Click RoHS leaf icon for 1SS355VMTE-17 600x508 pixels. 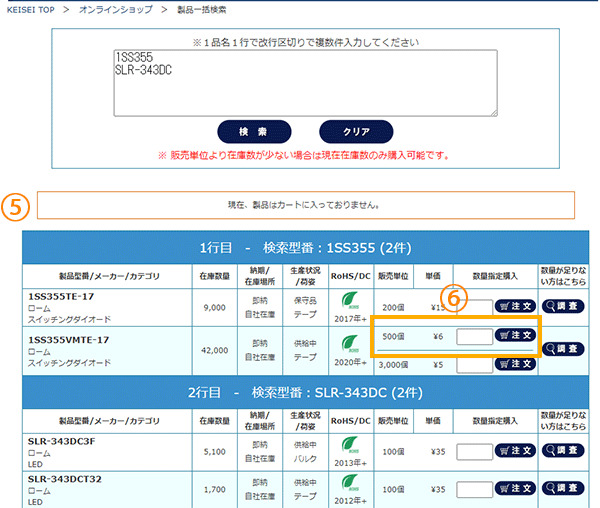350,344
